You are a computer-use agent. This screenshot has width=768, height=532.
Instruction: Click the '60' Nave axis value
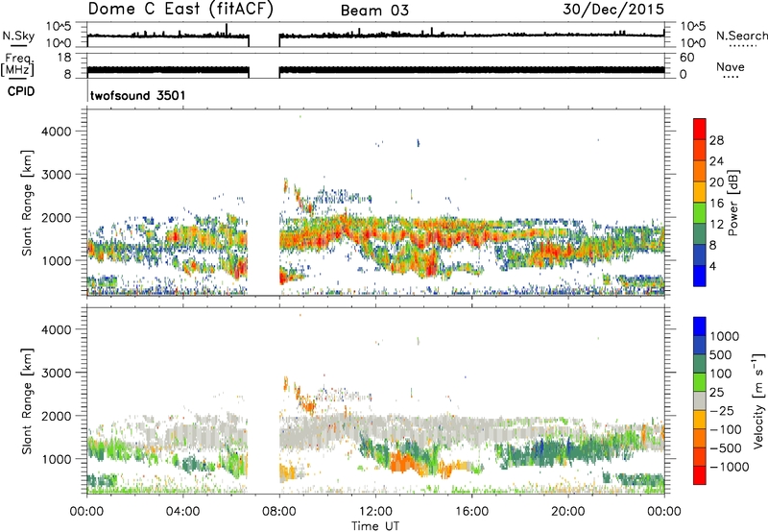[686, 58]
